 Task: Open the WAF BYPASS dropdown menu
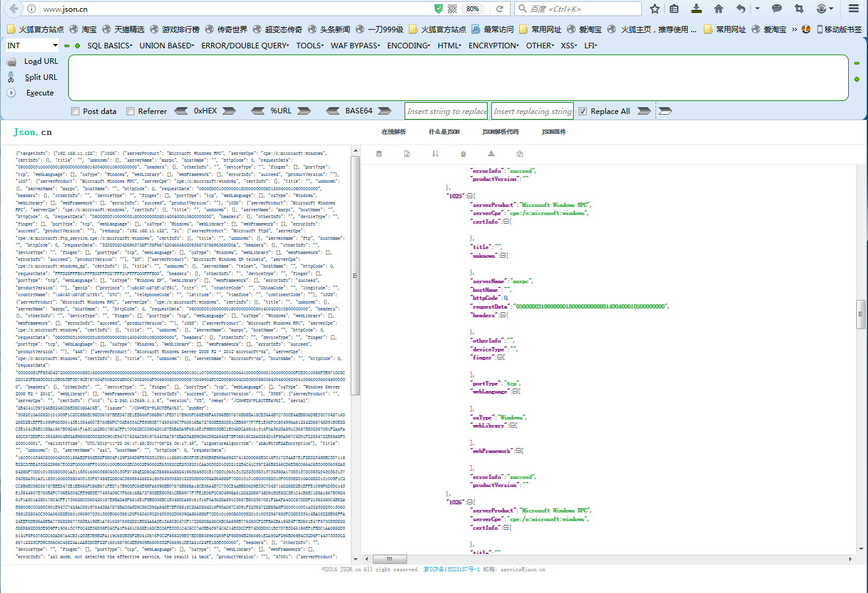coord(356,45)
